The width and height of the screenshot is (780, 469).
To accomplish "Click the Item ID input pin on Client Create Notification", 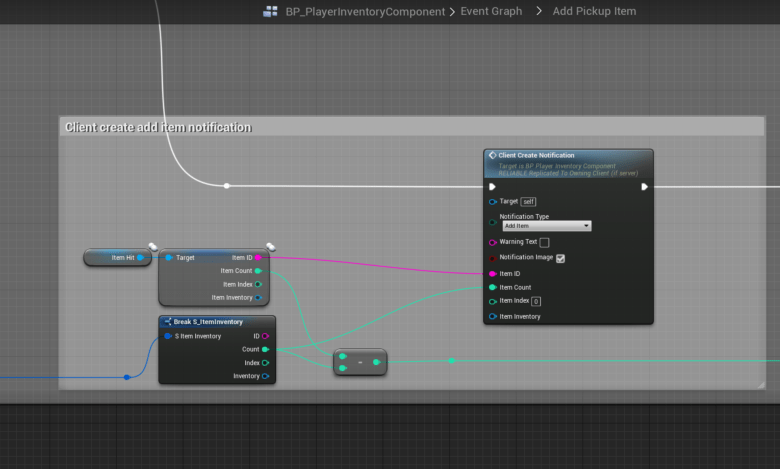I will click(x=492, y=273).
